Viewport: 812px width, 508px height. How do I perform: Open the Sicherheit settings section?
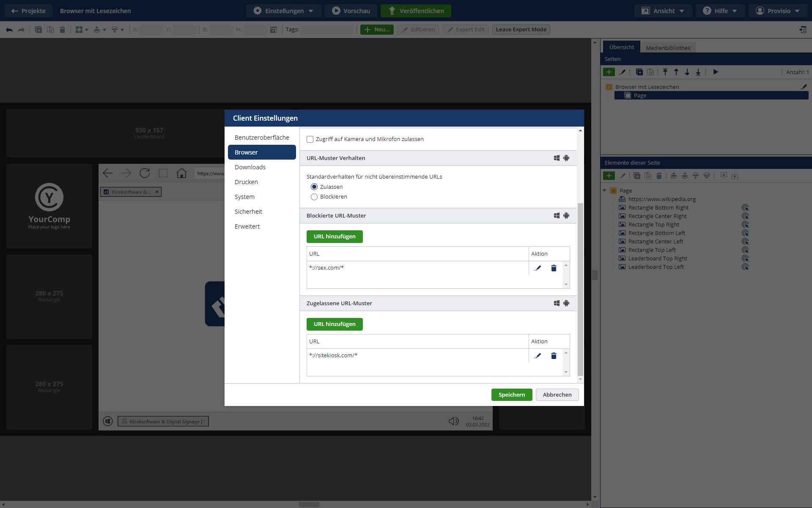click(248, 212)
